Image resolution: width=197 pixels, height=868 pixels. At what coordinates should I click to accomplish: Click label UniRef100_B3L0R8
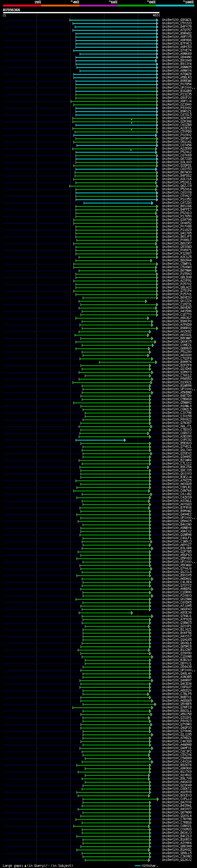pos(176,548)
